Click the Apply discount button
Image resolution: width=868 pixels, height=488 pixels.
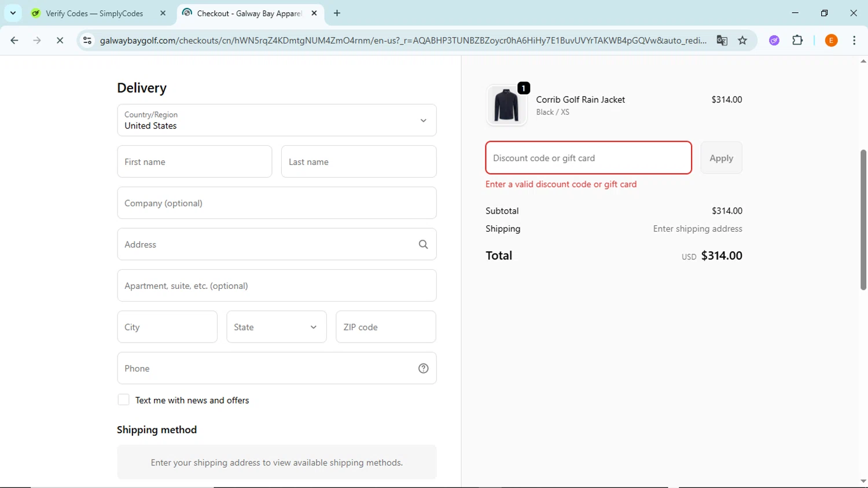tap(721, 157)
